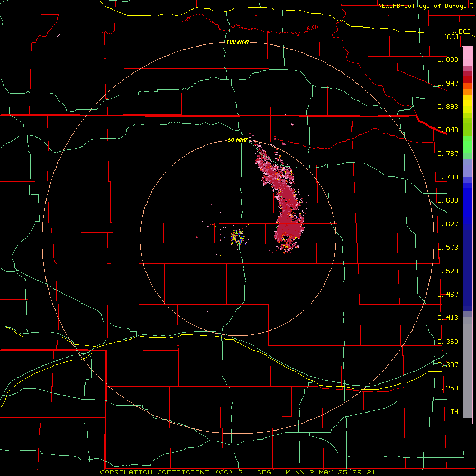Click the DCC label above the legend

click(464, 32)
